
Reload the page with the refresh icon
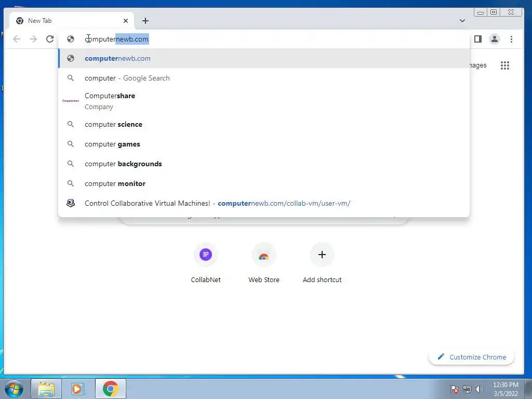pos(50,39)
